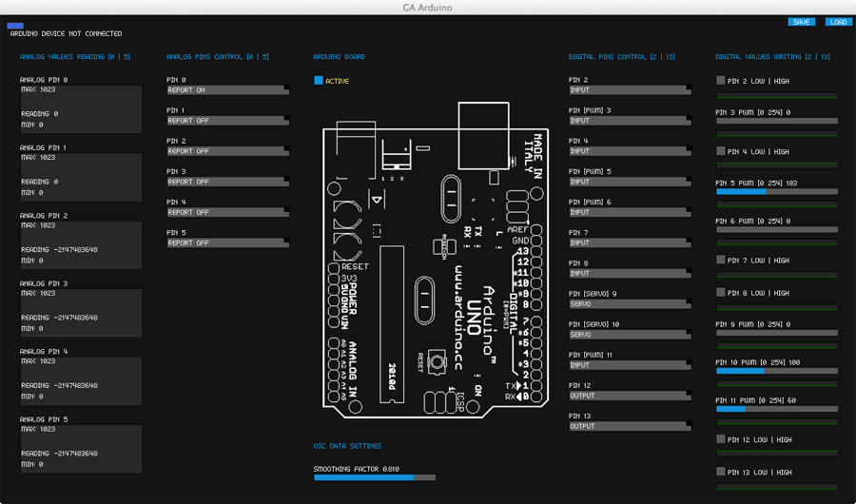The height and width of the screenshot is (504, 856).
Task: Click ANALOG PIN 2 reading graph
Action: (x=82, y=245)
